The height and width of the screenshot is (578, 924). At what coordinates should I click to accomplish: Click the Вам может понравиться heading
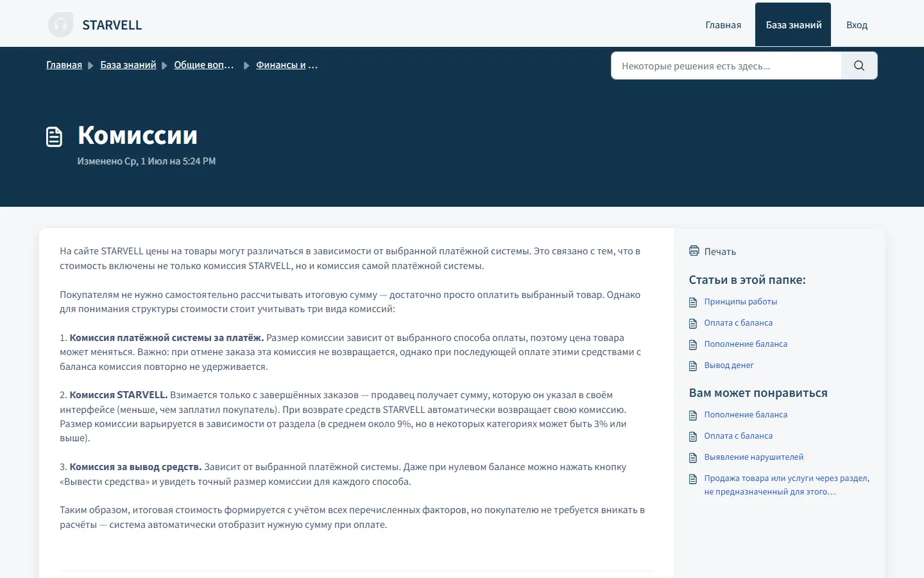pyautogui.click(x=758, y=393)
